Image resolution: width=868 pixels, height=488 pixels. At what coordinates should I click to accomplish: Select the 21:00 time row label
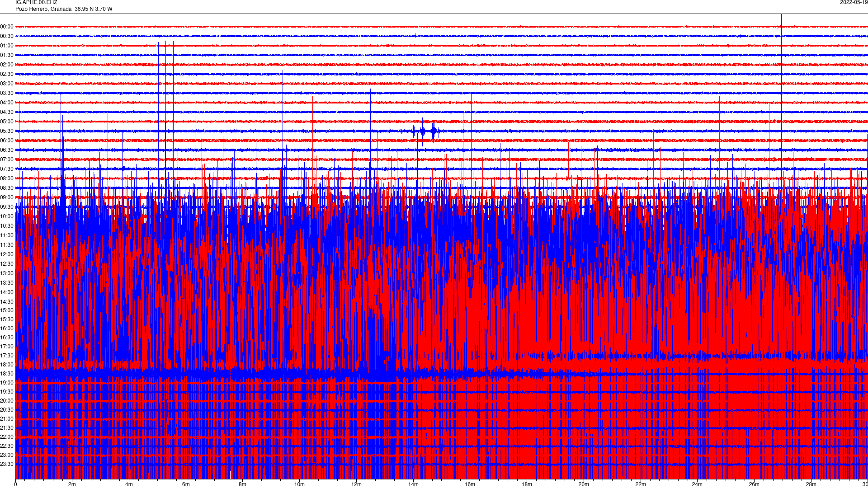tap(7, 419)
